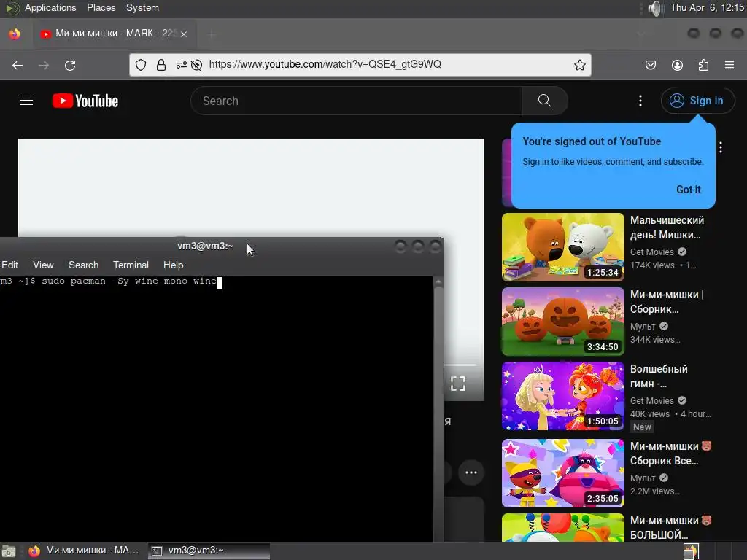
Task: Open the Applications menu
Action: 50,7
